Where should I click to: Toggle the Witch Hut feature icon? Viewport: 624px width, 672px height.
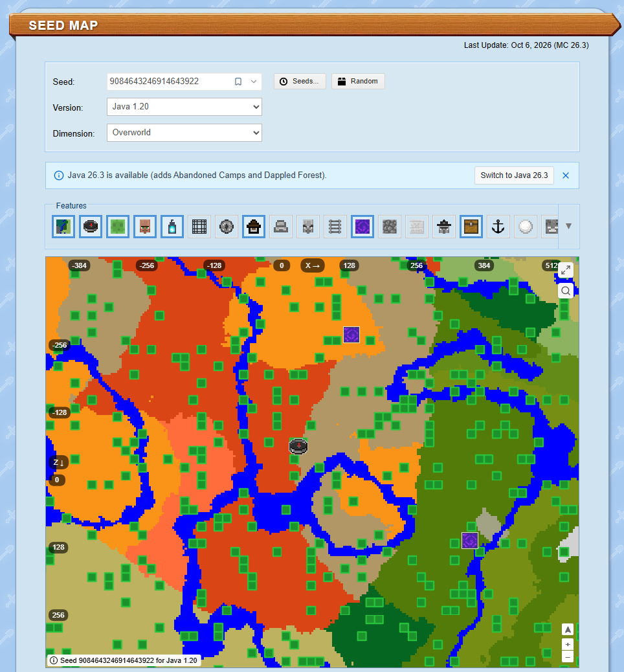point(254,227)
